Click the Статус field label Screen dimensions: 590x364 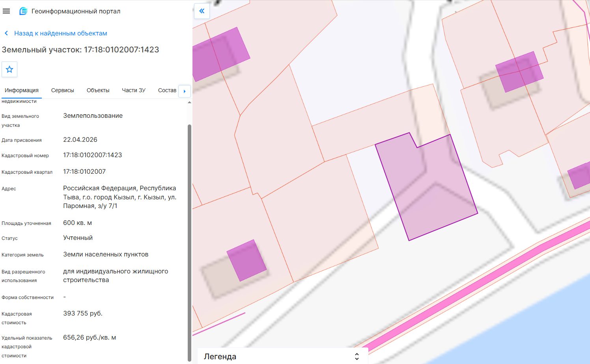(x=9, y=238)
